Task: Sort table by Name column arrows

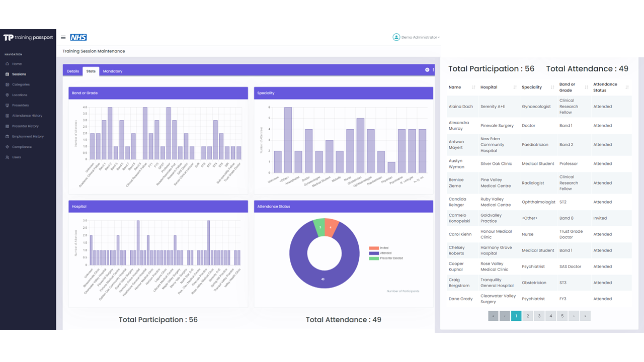Action: (x=473, y=87)
